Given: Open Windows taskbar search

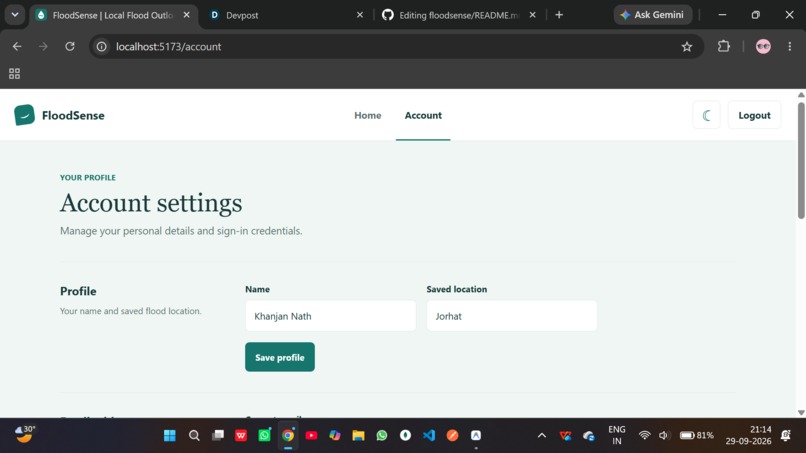Looking at the screenshot, I should tap(194, 436).
